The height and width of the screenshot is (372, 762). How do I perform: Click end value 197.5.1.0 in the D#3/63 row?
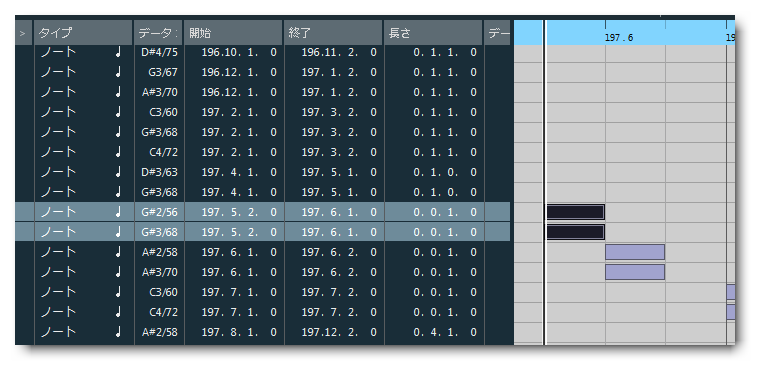pyautogui.click(x=339, y=172)
